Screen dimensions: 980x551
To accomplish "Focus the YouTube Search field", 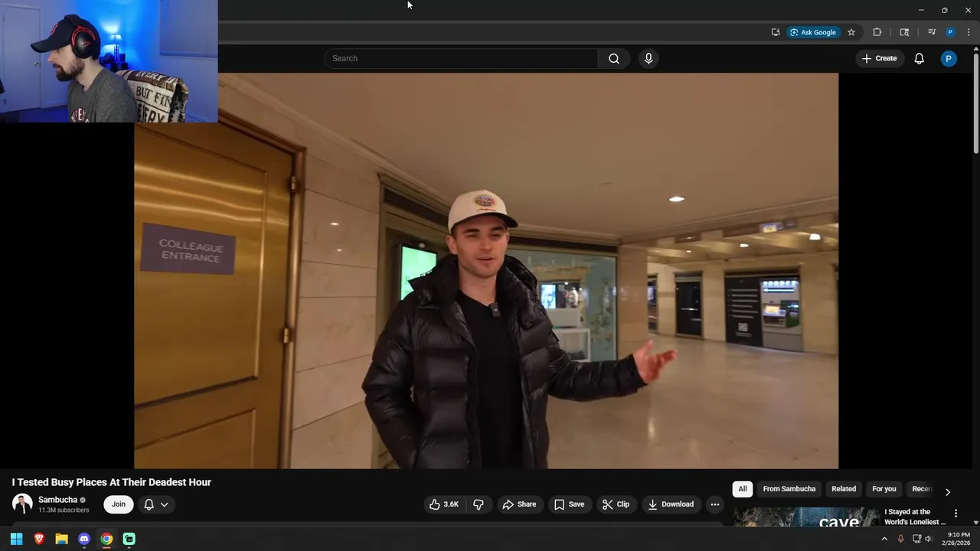I will click(x=461, y=58).
